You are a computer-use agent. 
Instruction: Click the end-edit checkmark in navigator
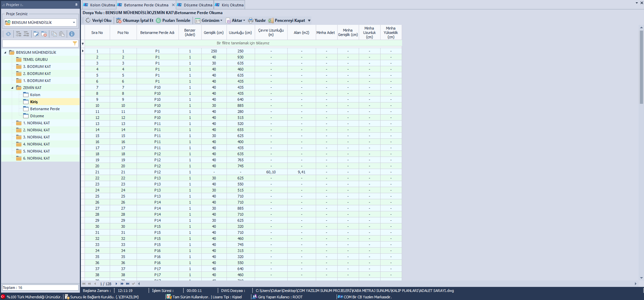134,284
